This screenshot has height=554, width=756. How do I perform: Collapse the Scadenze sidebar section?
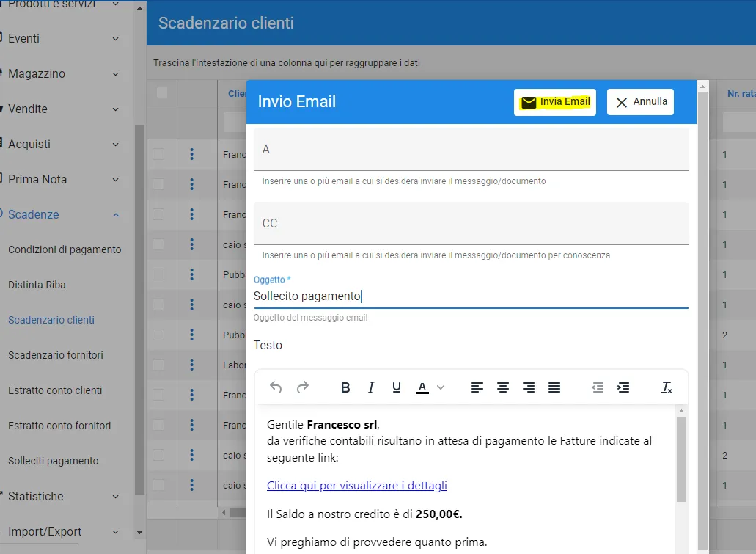pos(115,215)
